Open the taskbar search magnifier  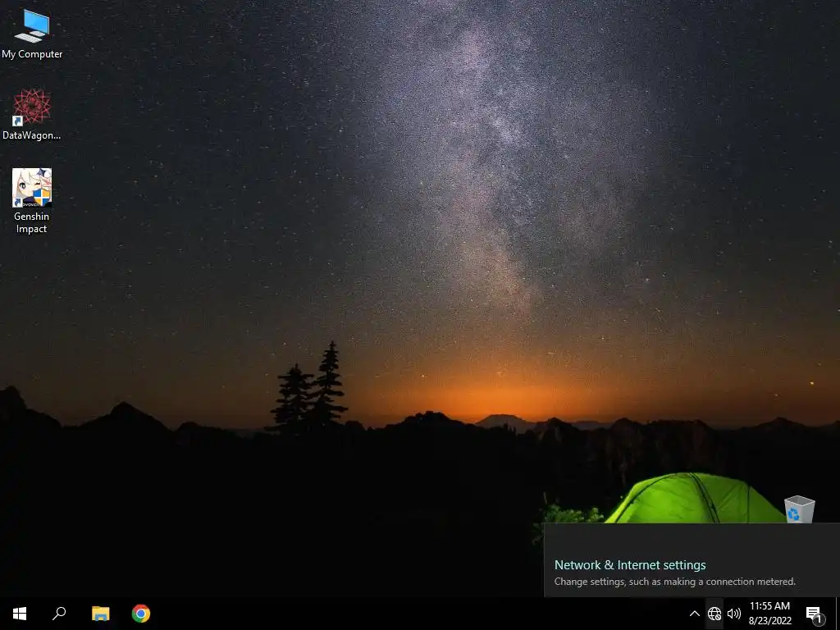pos(59,614)
